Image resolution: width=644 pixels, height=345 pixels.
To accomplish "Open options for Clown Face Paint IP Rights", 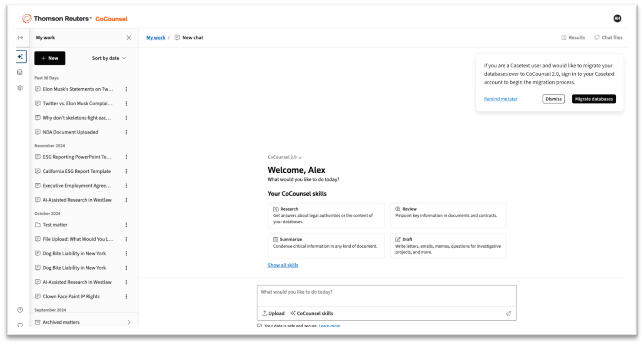I will pos(126,297).
